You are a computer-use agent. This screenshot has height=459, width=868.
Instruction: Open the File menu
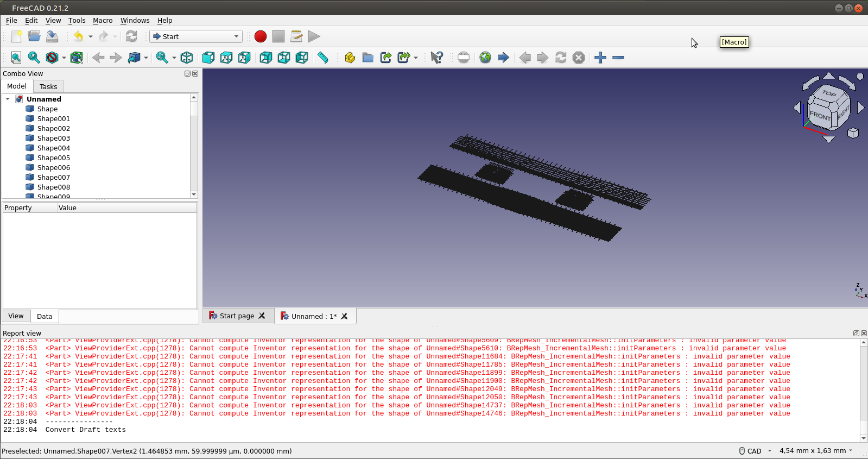tap(11, 21)
